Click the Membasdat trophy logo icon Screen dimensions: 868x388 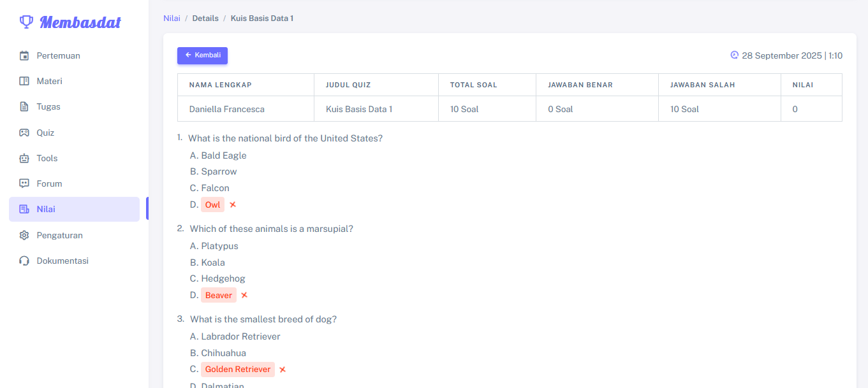26,22
